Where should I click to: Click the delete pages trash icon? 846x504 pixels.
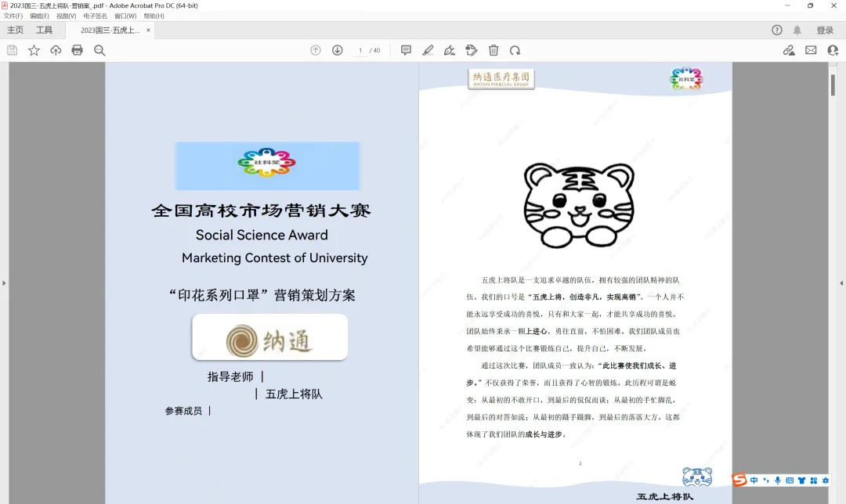(493, 50)
